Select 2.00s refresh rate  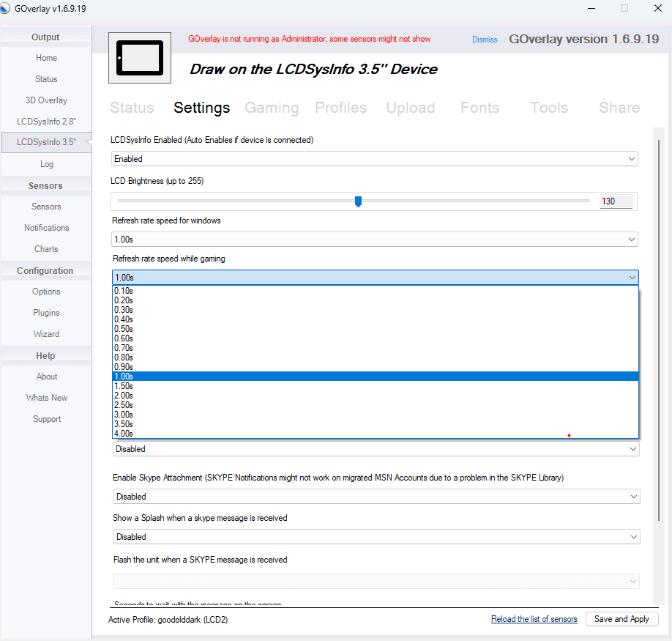(376, 396)
